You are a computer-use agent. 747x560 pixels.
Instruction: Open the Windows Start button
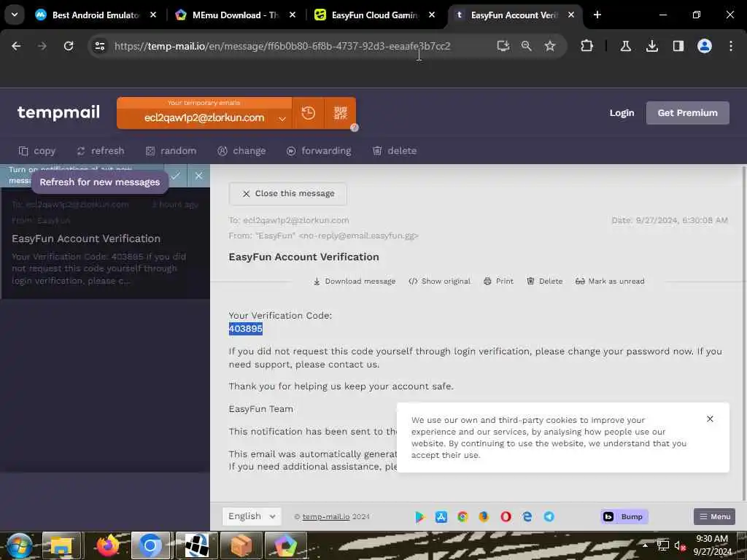coord(19,545)
